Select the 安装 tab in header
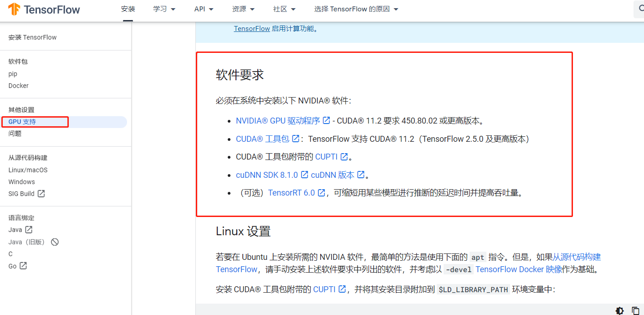The image size is (644, 315). pyautogui.click(x=128, y=9)
